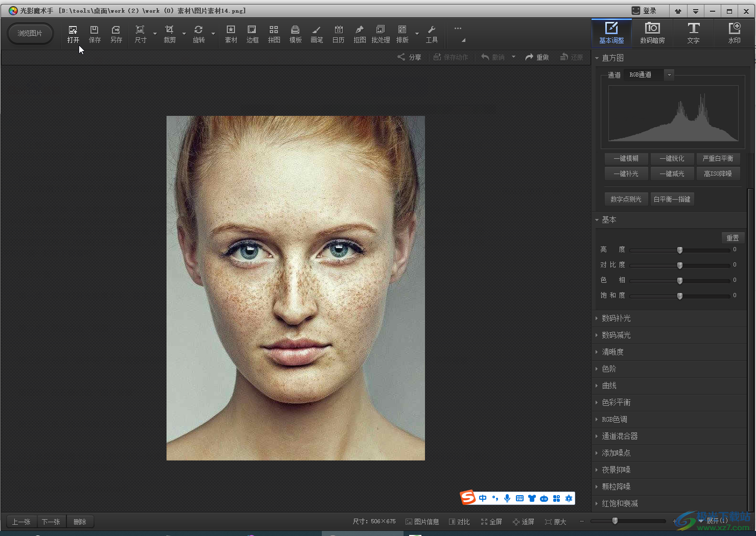Open the 旋转 dropdown arrow
The width and height of the screenshot is (756, 536).
click(x=213, y=34)
